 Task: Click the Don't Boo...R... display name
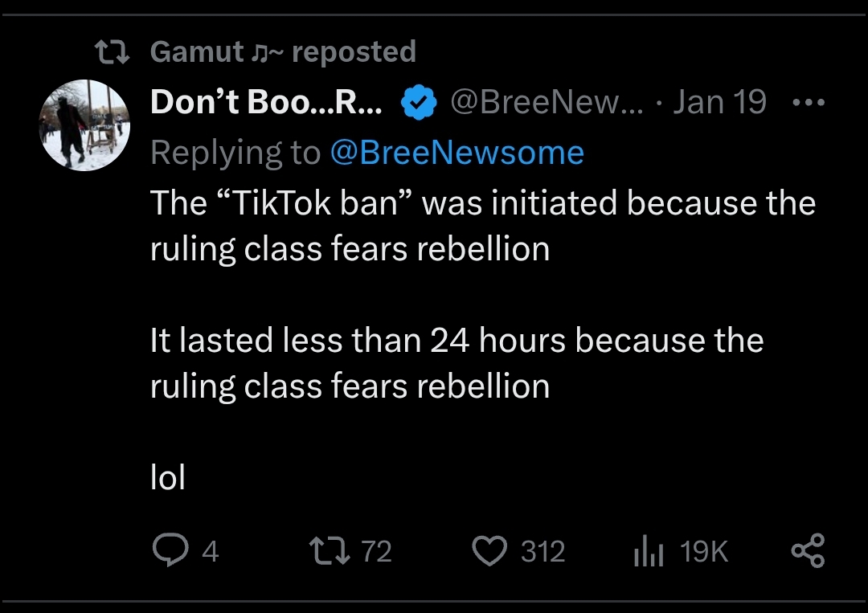tap(266, 102)
